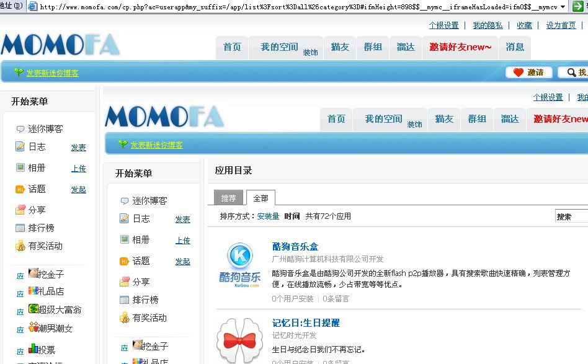The height and width of the screenshot is (364, 588).
Task: Click heart-share icon for outer 分享
Action: (x=20, y=210)
